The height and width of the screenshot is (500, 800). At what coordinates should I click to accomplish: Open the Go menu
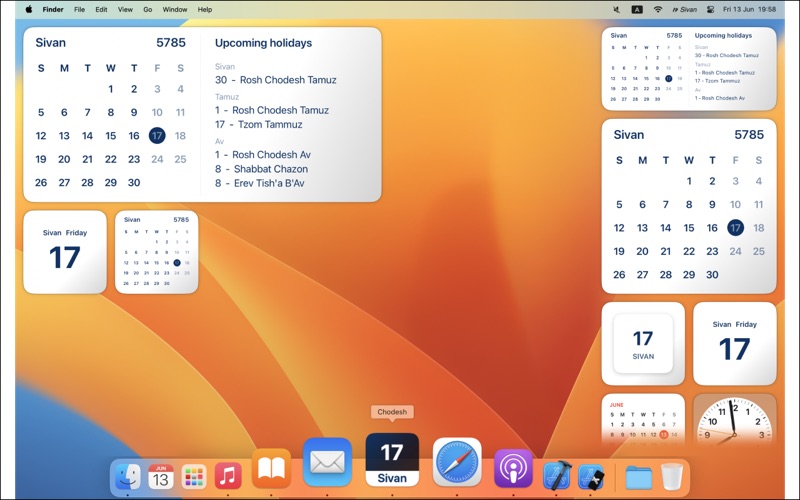(147, 9)
